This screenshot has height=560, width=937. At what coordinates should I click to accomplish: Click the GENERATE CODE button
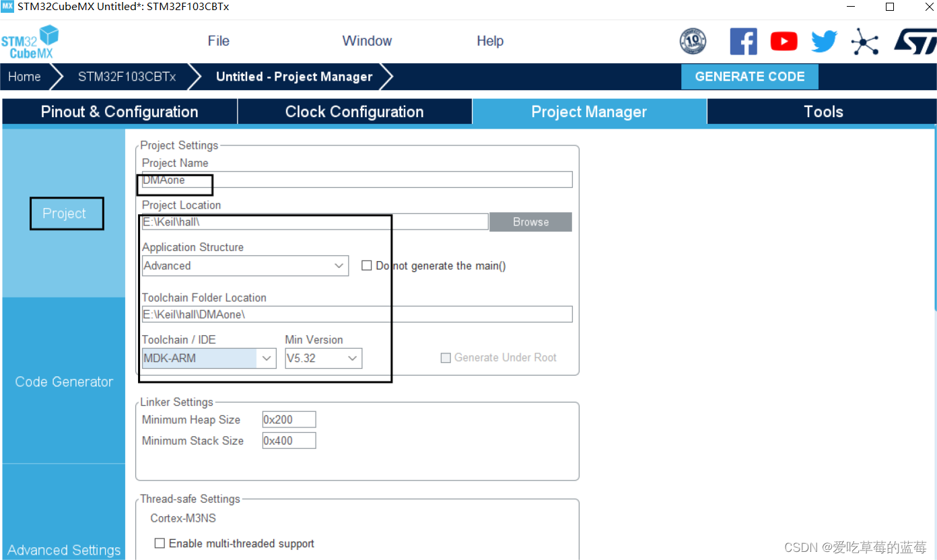(x=750, y=77)
